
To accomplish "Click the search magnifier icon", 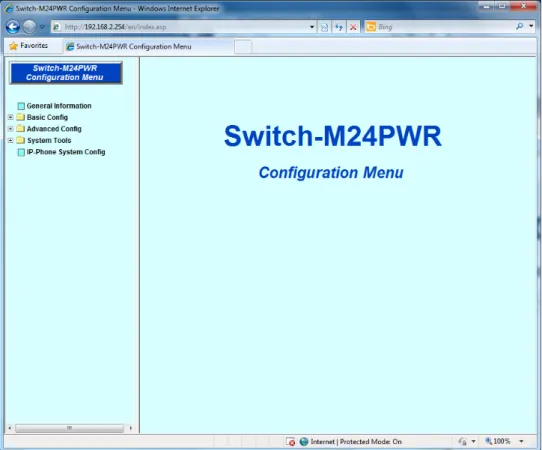I will coord(519,26).
